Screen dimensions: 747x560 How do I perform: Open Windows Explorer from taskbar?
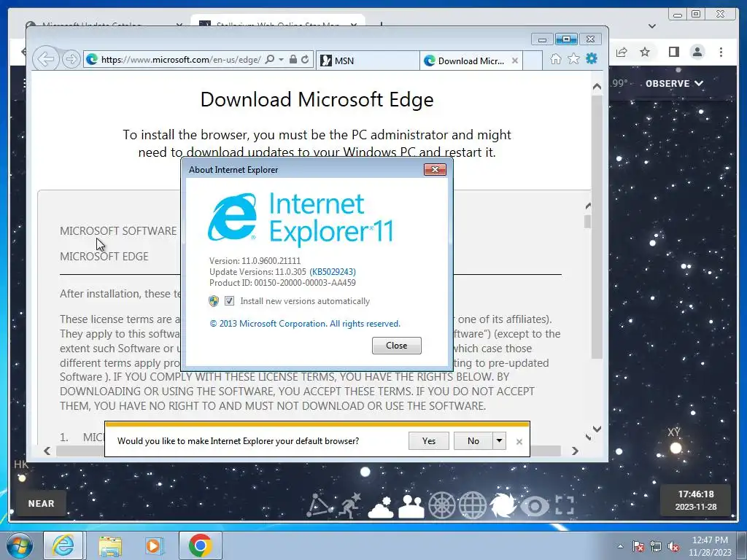pyautogui.click(x=110, y=546)
